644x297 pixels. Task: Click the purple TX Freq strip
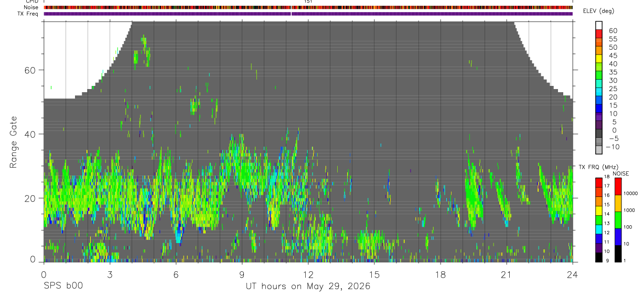308,14
